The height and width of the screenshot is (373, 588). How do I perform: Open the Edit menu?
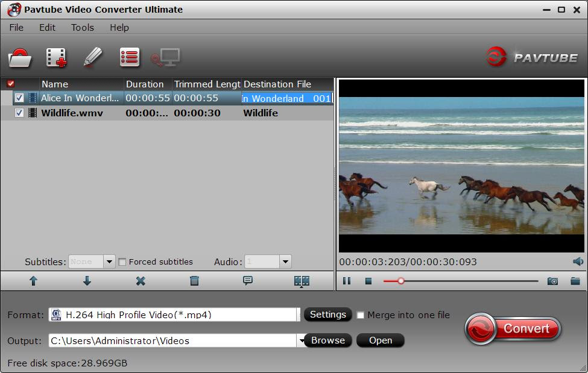pos(47,27)
